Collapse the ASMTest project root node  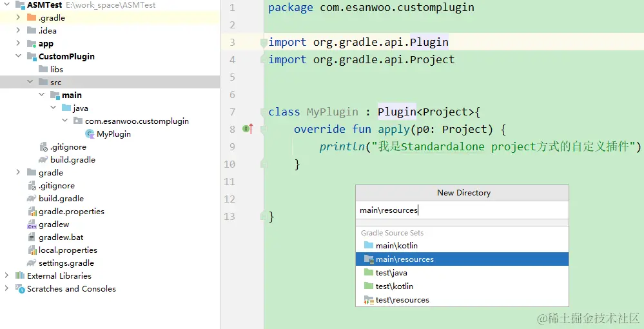[7, 5]
